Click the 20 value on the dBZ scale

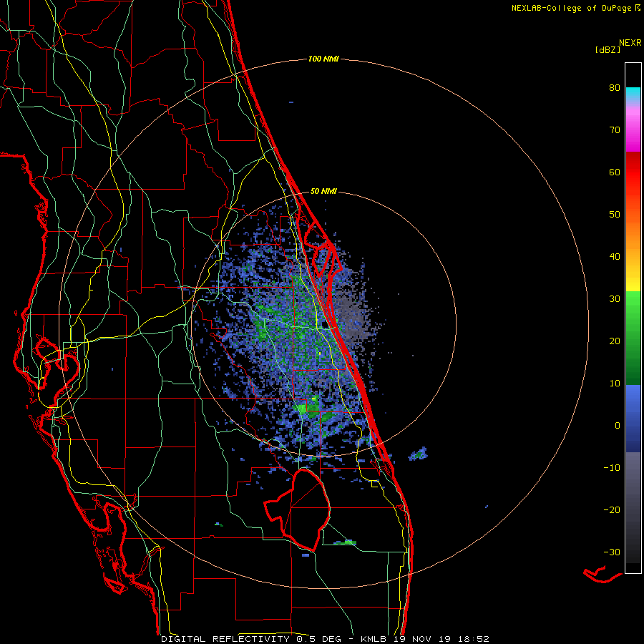point(615,341)
